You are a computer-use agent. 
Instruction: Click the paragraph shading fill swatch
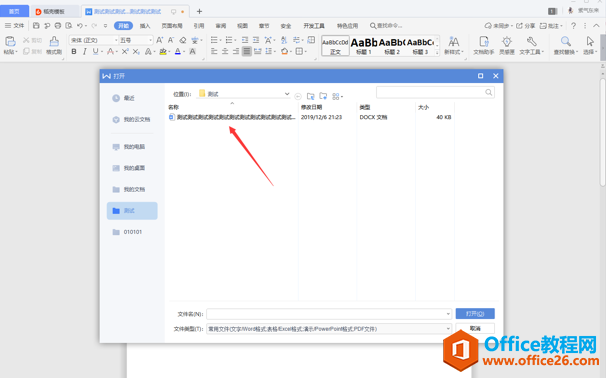tap(284, 51)
